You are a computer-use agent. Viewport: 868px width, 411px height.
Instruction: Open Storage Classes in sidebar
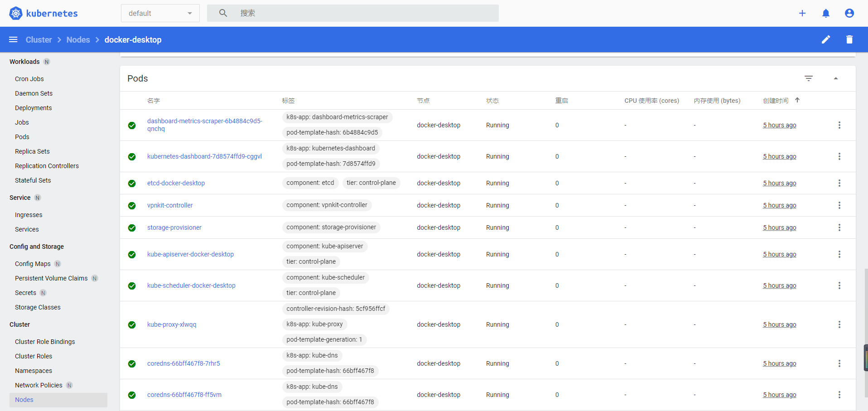38,307
